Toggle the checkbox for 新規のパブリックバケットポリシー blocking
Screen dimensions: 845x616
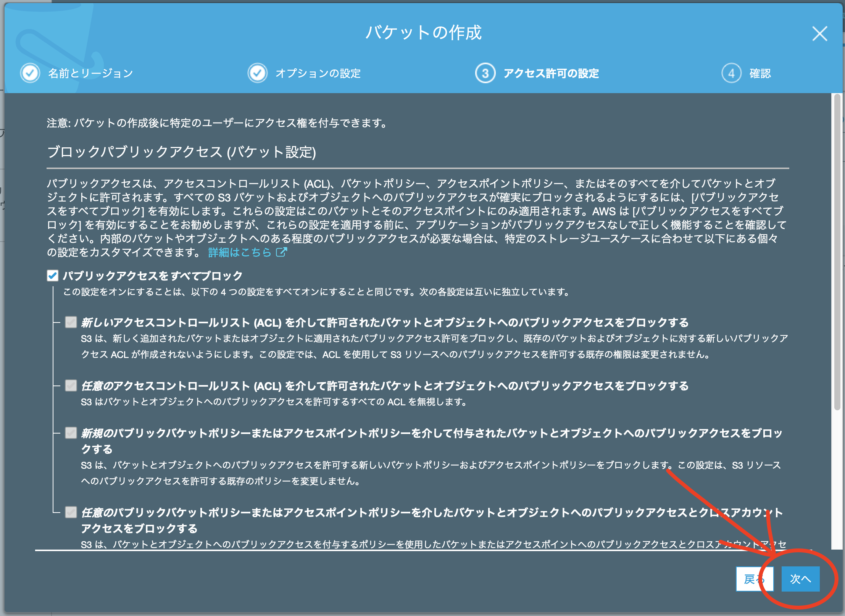pyautogui.click(x=71, y=433)
